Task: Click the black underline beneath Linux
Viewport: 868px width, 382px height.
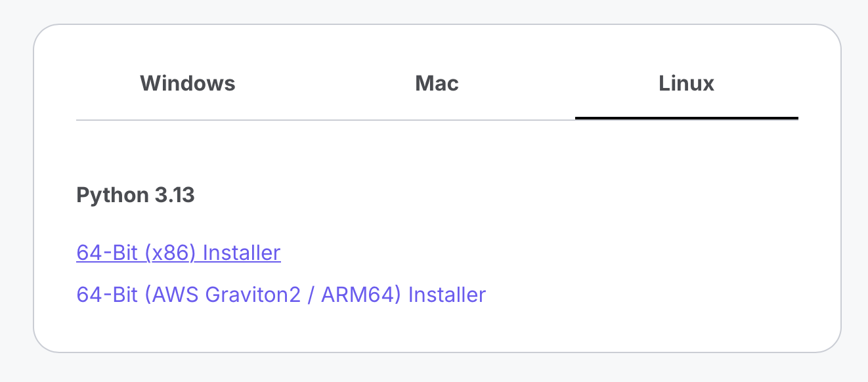Action: coord(686,118)
